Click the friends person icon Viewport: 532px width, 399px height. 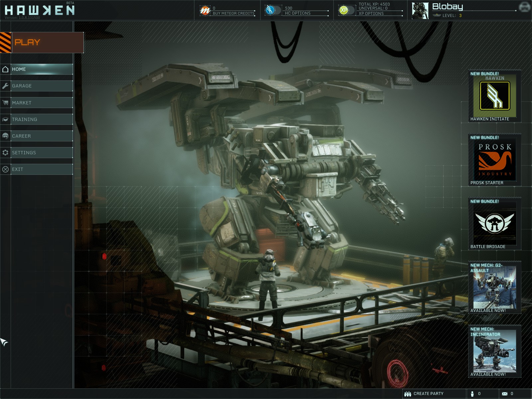tap(472, 394)
